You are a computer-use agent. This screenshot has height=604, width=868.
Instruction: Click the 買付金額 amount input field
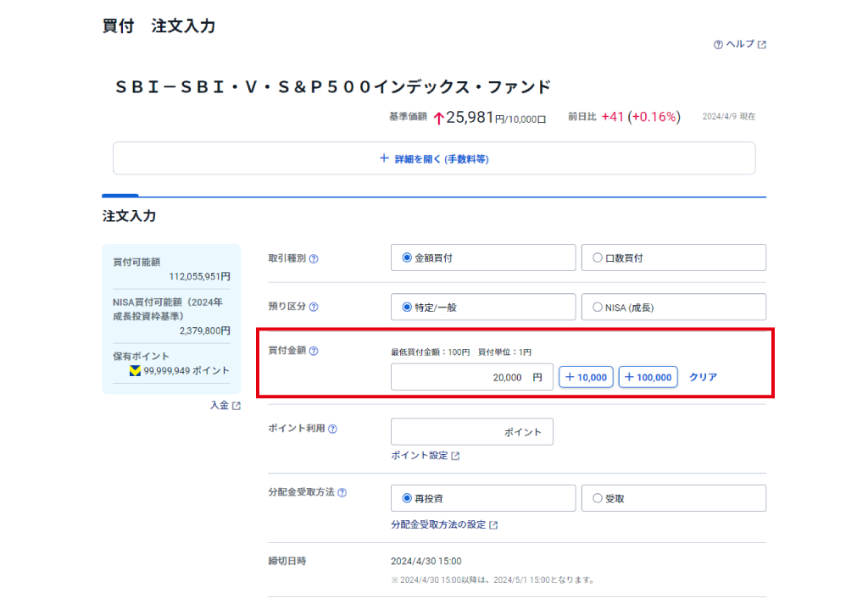pyautogui.click(x=471, y=377)
